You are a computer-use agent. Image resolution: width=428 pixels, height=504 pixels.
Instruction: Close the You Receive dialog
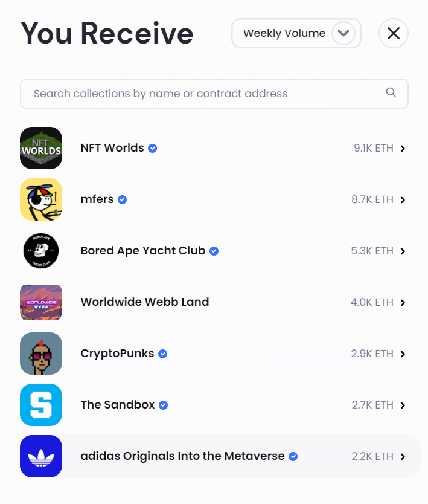394,33
